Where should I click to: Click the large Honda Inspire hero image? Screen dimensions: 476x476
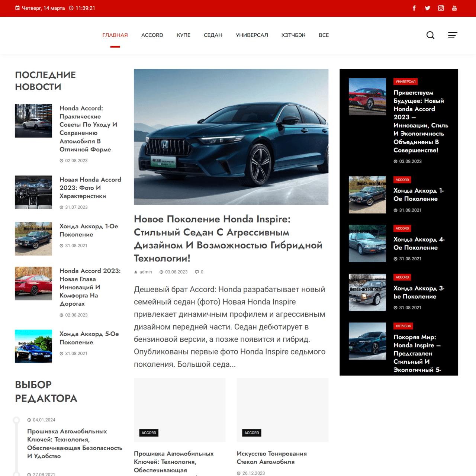click(231, 137)
